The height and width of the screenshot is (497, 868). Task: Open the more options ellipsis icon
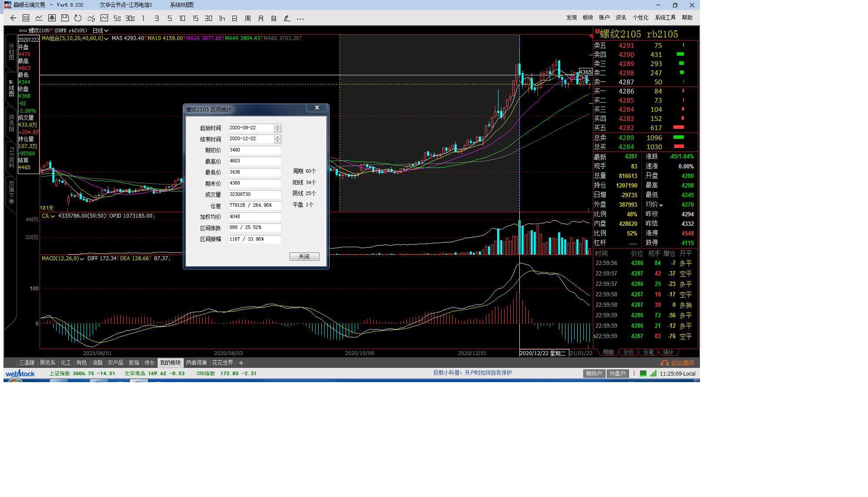coord(300,18)
